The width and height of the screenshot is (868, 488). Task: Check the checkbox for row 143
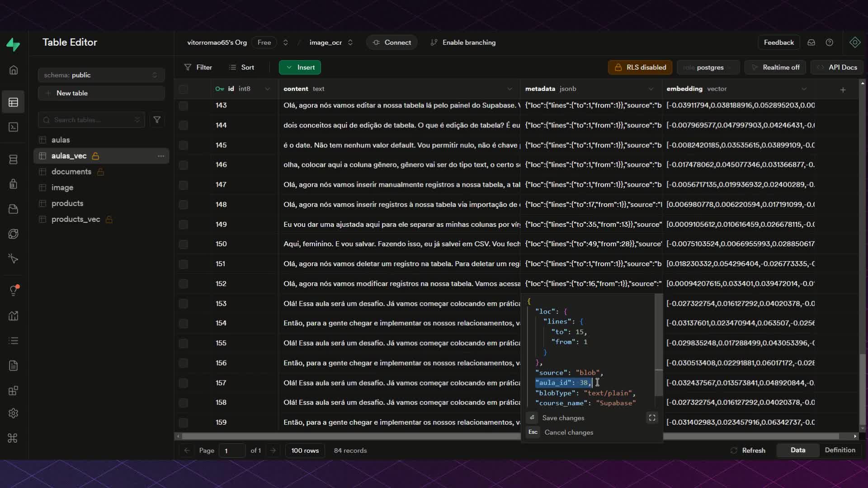pyautogui.click(x=183, y=106)
